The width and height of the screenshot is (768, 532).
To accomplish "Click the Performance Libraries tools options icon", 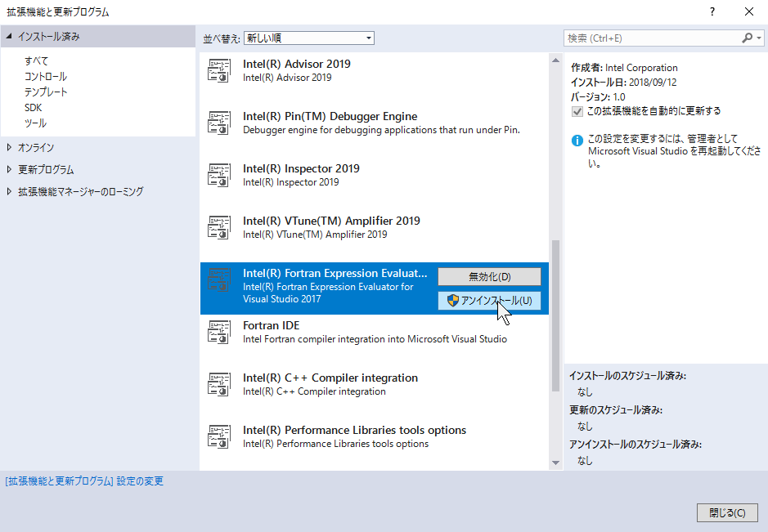I will tap(218, 437).
